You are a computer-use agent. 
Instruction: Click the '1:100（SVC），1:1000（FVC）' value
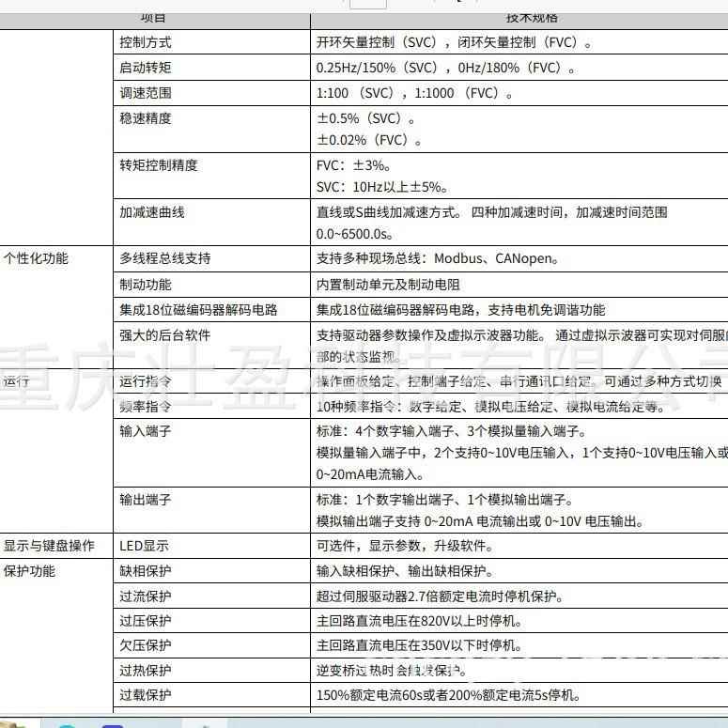click(414, 93)
